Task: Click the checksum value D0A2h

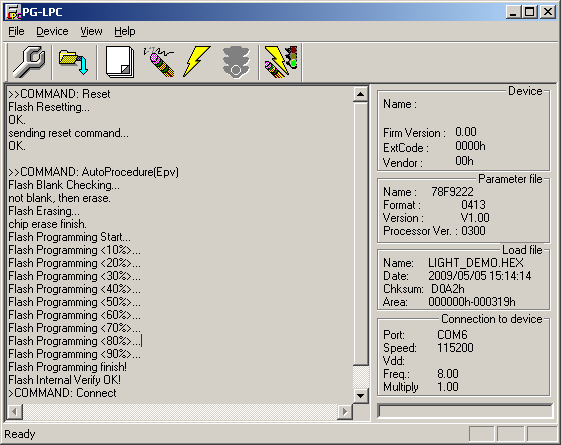Action: 448,289
